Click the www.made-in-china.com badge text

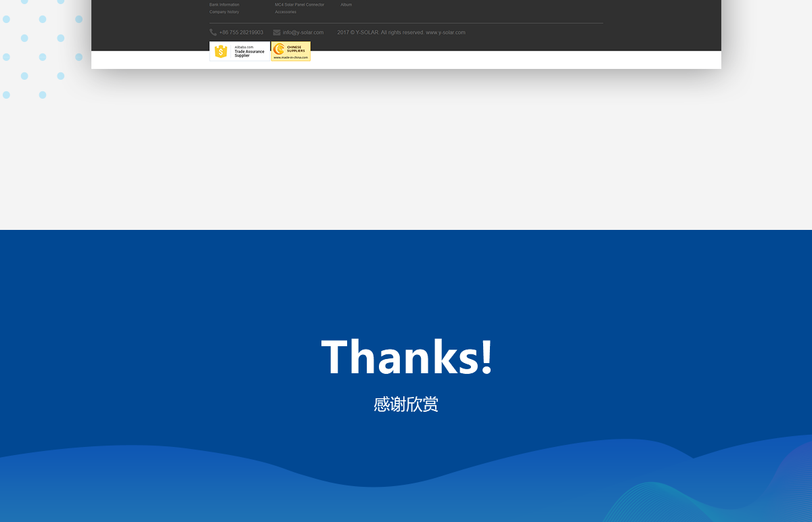click(291, 57)
